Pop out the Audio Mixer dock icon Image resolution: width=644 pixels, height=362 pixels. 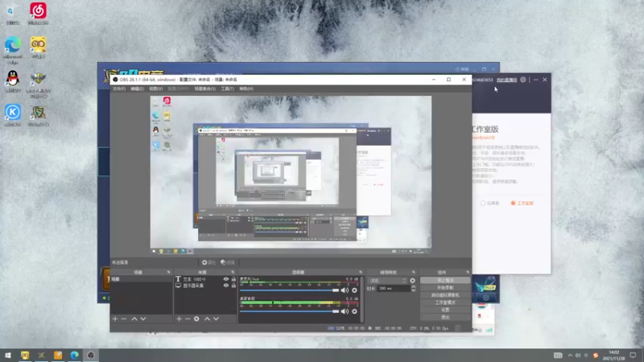coord(361,272)
